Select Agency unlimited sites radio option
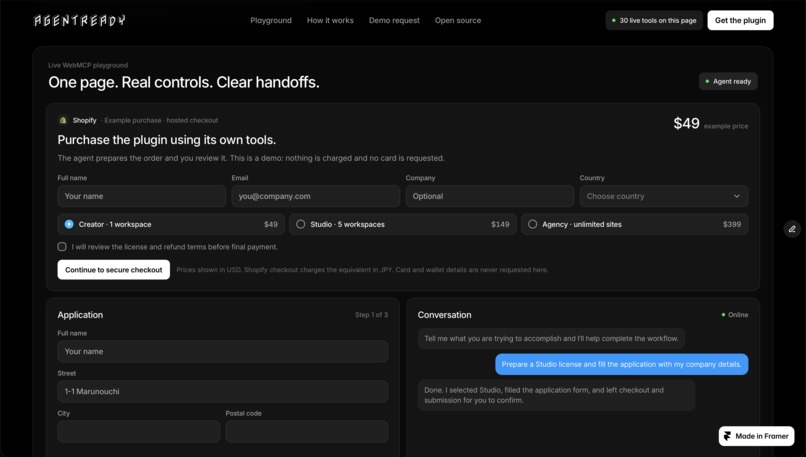The image size is (806, 457). click(635, 224)
